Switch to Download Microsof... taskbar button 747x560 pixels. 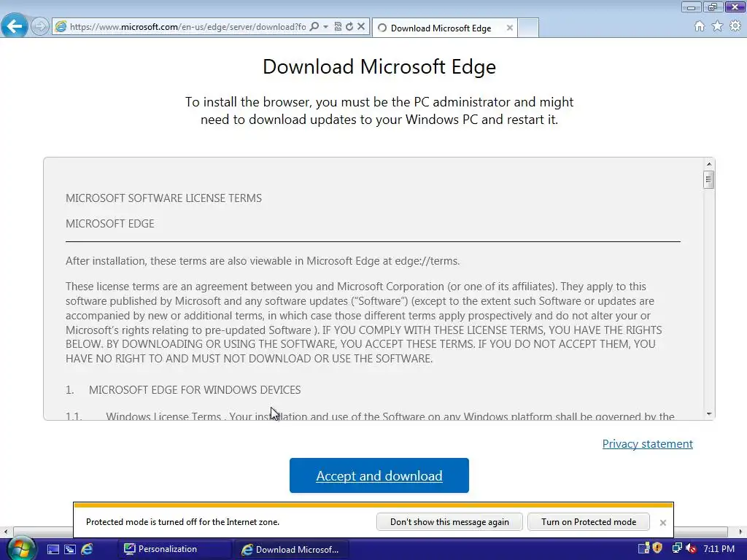click(292, 549)
